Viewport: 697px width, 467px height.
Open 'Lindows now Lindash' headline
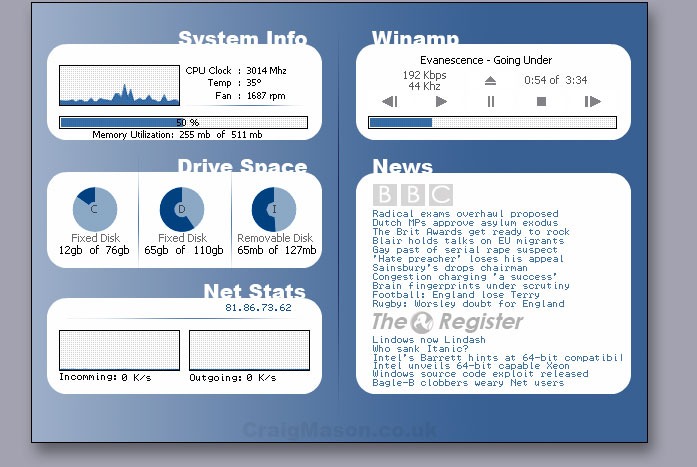pyautogui.click(x=429, y=340)
